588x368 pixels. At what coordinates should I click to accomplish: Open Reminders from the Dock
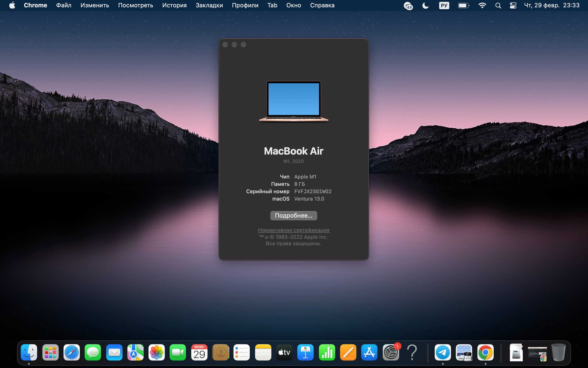click(242, 352)
